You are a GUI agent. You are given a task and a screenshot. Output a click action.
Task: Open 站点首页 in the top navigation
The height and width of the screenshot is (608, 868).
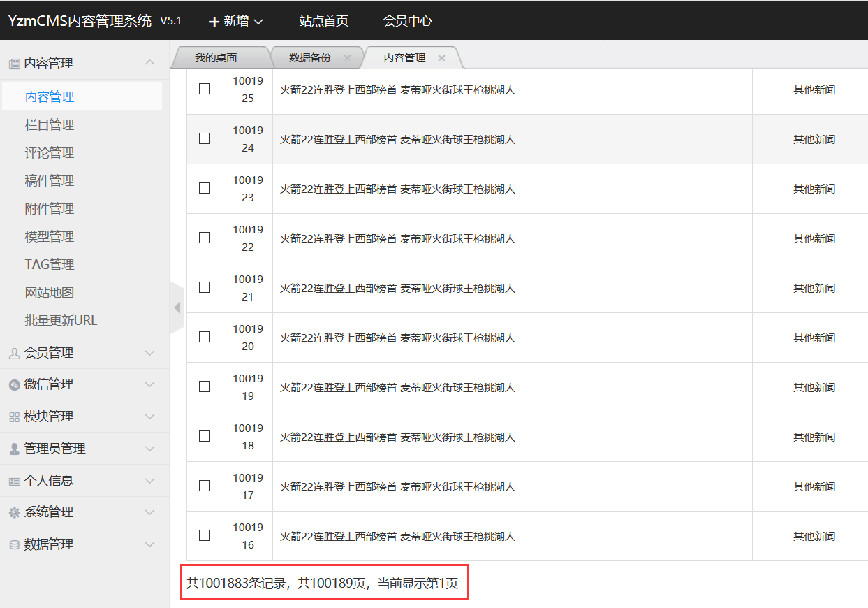(323, 21)
